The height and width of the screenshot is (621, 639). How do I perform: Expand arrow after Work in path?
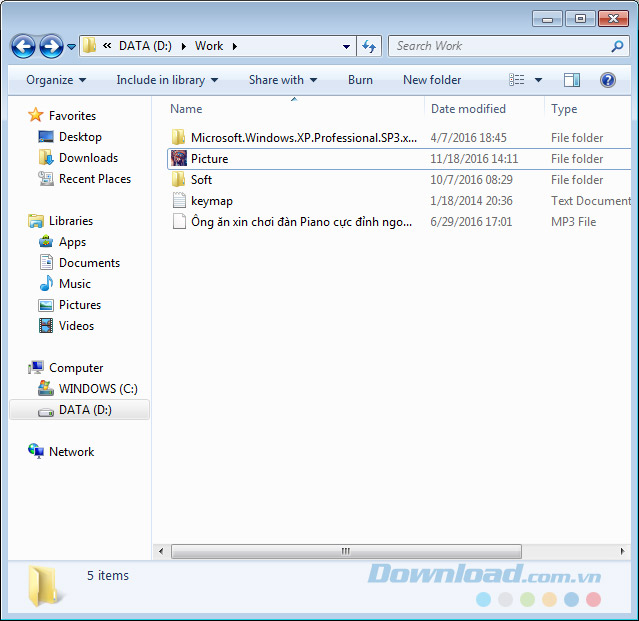tap(235, 46)
